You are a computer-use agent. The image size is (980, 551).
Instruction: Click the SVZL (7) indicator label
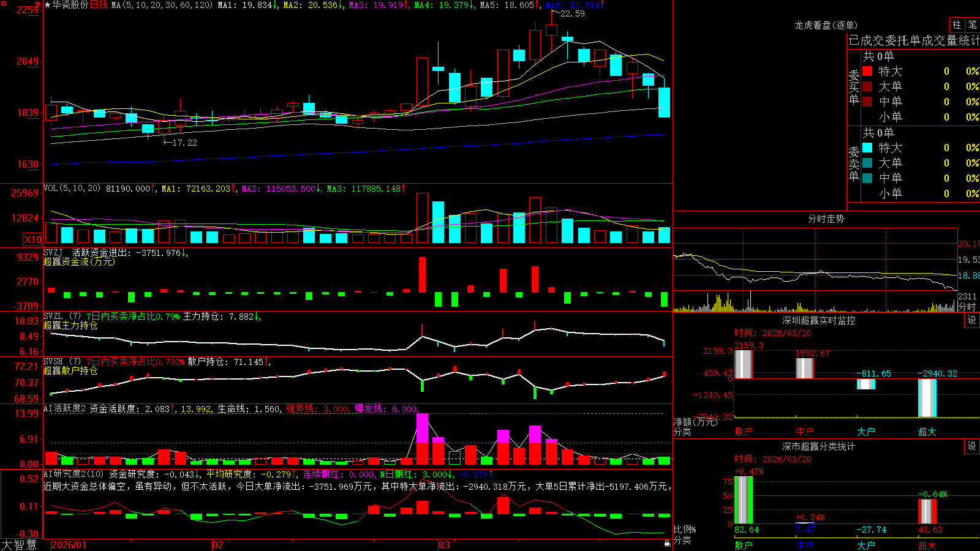click(x=62, y=316)
